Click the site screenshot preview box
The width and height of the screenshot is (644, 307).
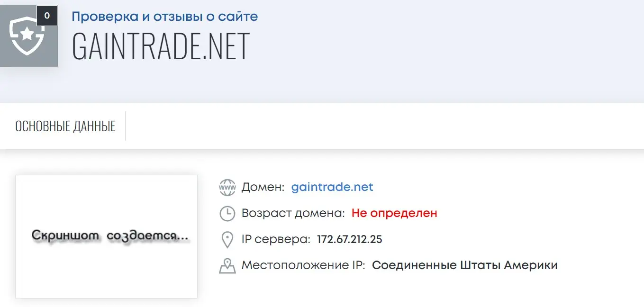tap(106, 275)
